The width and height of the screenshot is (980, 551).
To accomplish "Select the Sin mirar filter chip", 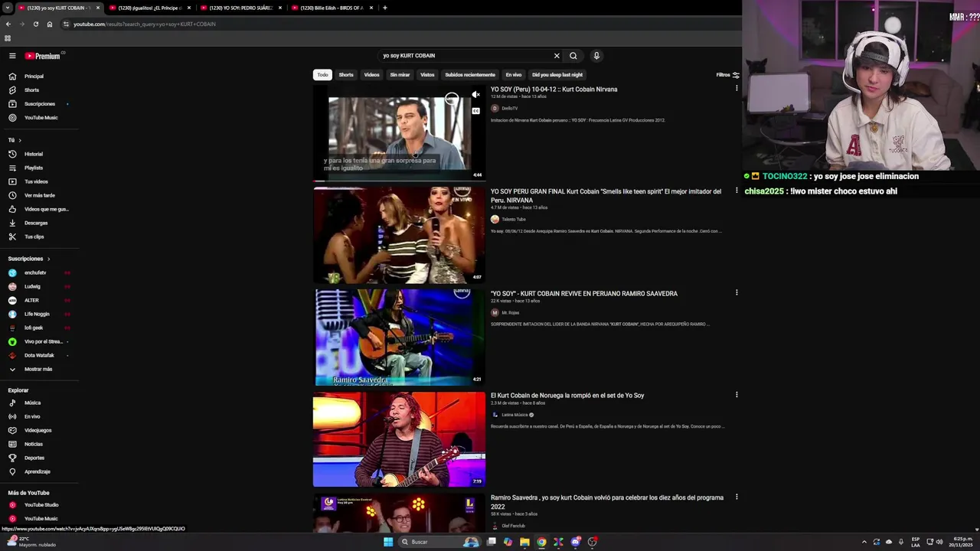I will tap(400, 75).
